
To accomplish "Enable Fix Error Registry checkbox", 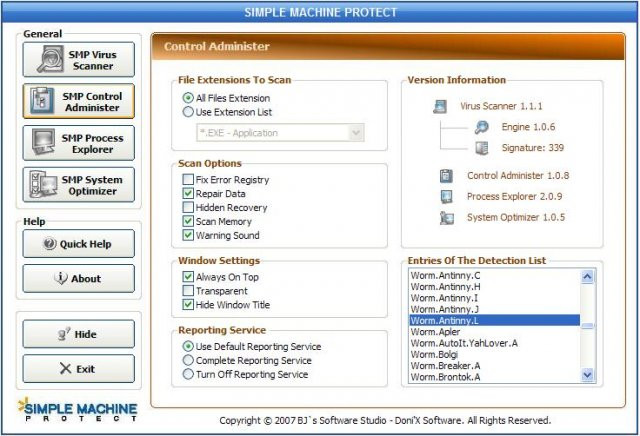I will click(188, 180).
